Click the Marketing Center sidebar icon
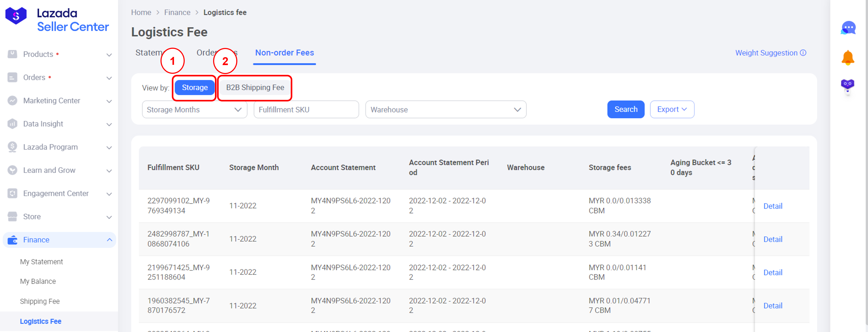The image size is (868, 332). pos(12,101)
